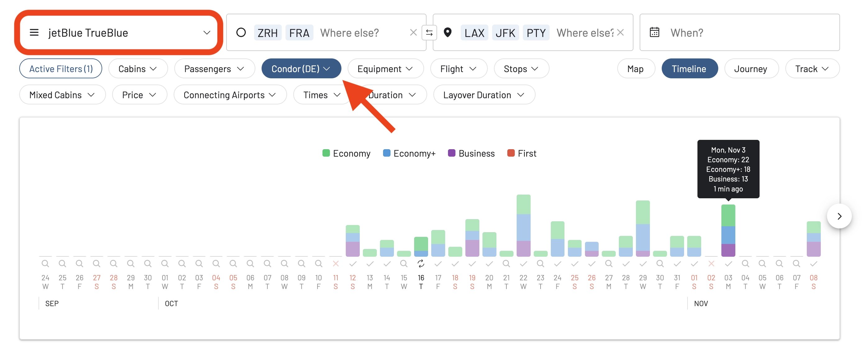The width and height of the screenshot is (868, 363).
Task: Toggle the Economy legend series
Action: tap(346, 153)
